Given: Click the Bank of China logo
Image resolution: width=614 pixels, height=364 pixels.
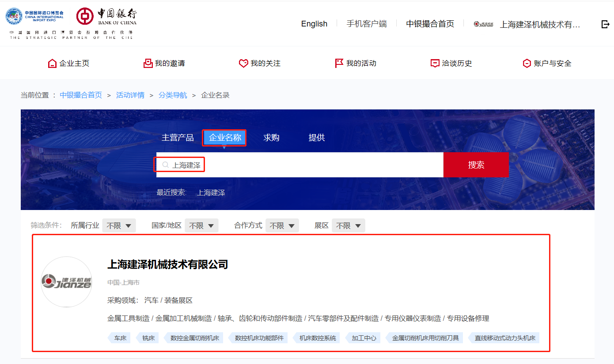Looking at the screenshot, I should (x=106, y=16).
